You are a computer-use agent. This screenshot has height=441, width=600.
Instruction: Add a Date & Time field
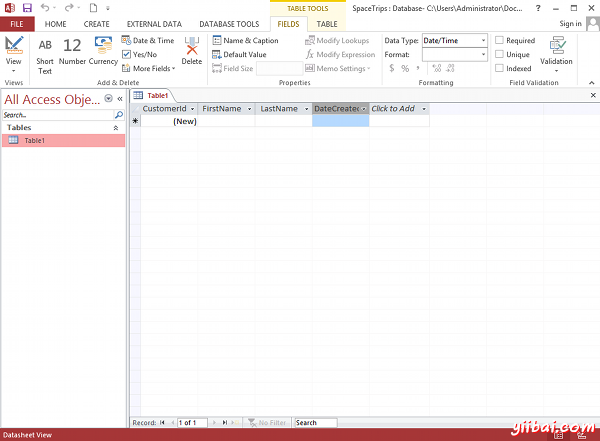147,41
